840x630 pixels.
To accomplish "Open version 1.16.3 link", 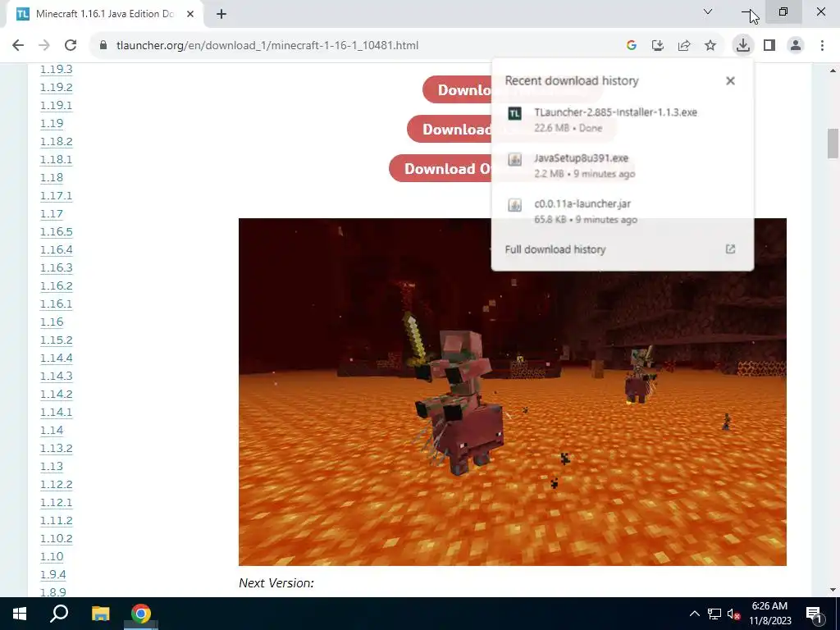I will 57,268.
